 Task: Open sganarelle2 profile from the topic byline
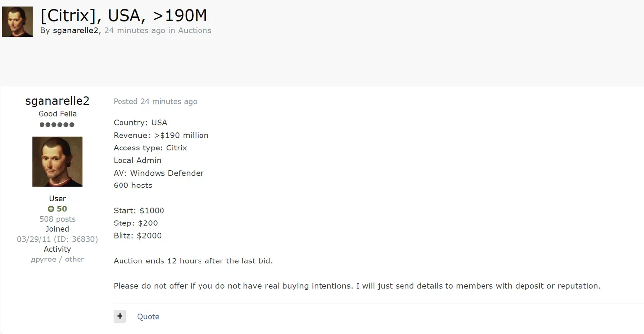pyautogui.click(x=76, y=30)
